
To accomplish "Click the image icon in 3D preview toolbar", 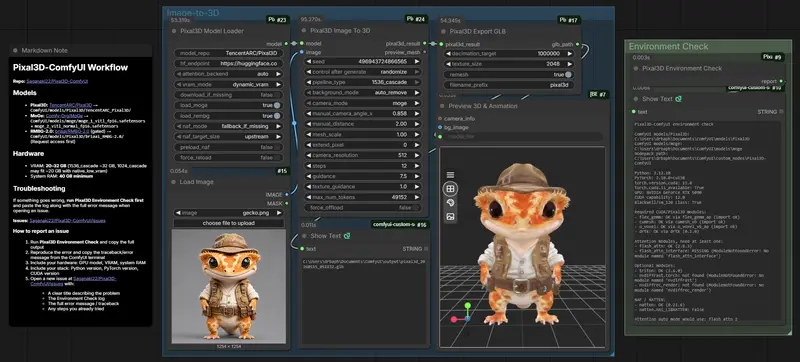I will (x=450, y=216).
